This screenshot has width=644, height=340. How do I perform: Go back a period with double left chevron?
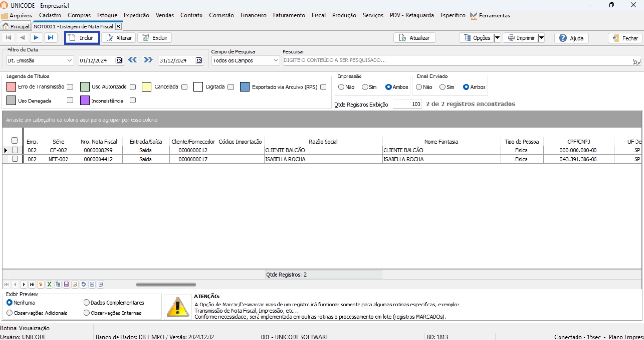click(x=133, y=60)
